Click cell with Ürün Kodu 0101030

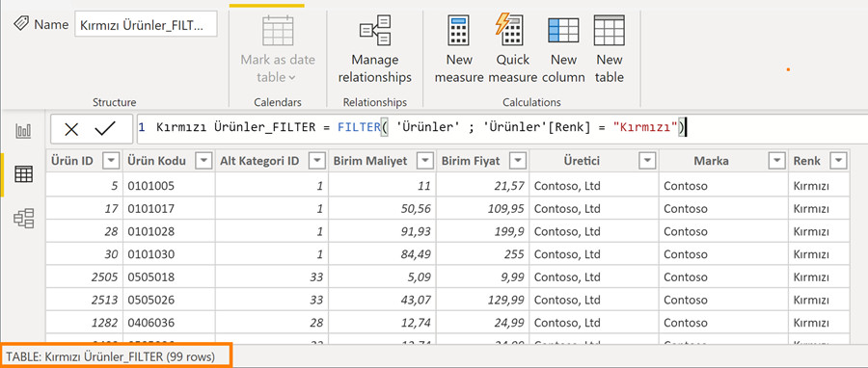pos(169,254)
